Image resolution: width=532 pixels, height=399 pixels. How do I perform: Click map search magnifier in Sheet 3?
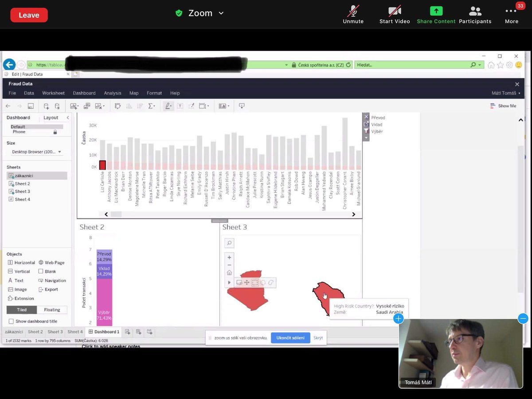(229, 243)
